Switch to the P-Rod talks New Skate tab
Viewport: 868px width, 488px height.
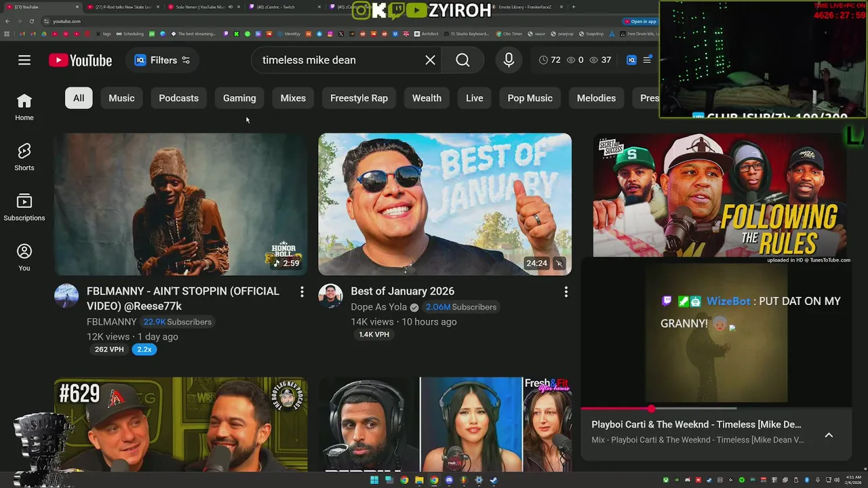(x=122, y=7)
